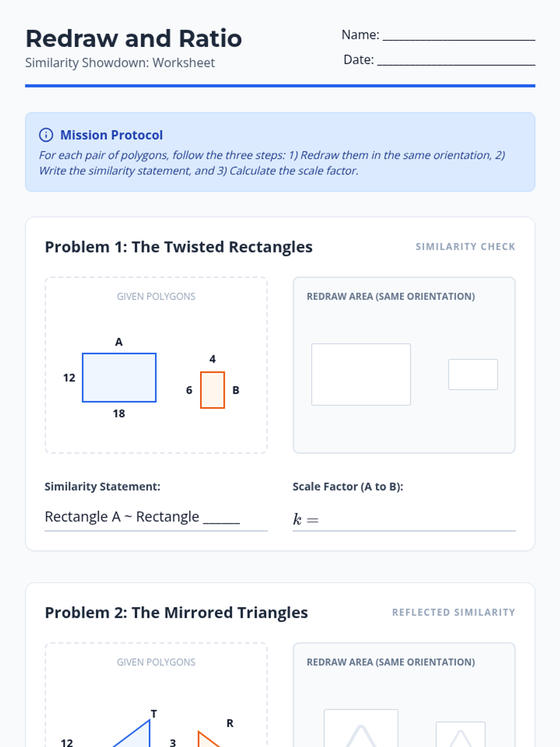The image size is (560, 747).
Task: Click the large triangle redraw box
Action: [x=361, y=729]
